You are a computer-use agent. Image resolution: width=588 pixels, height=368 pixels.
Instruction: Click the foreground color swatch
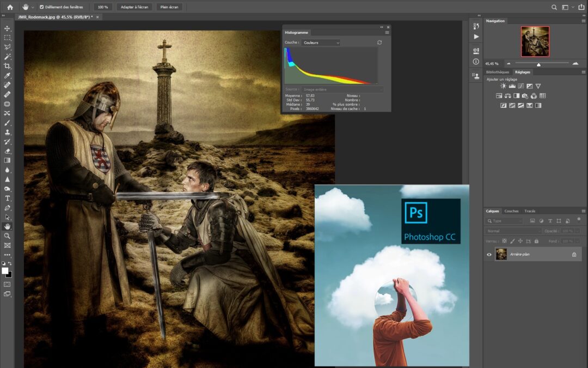click(5, 269)
